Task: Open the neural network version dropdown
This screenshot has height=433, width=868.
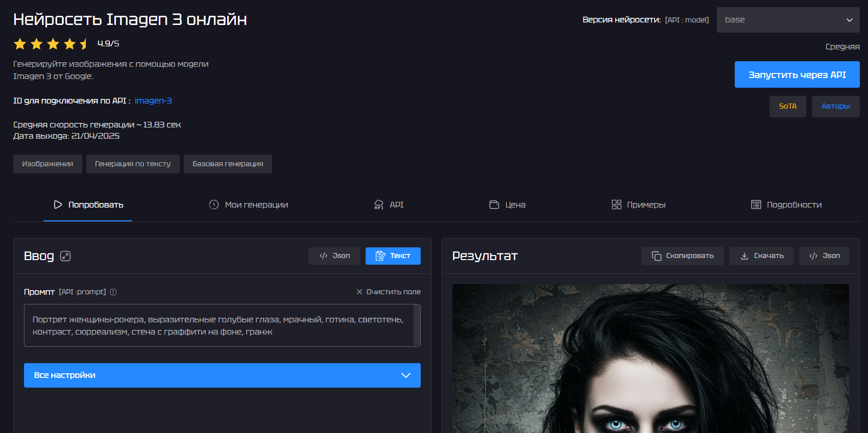Action: coord(788,20)
